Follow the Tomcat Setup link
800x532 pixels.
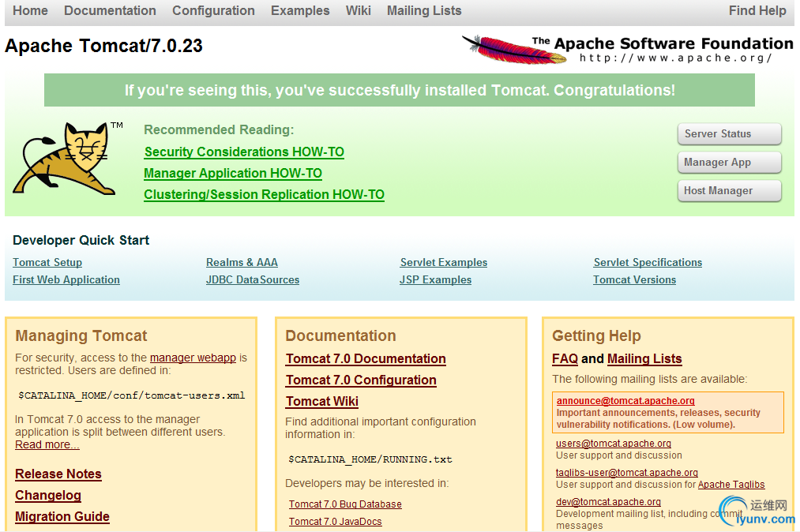47,262
